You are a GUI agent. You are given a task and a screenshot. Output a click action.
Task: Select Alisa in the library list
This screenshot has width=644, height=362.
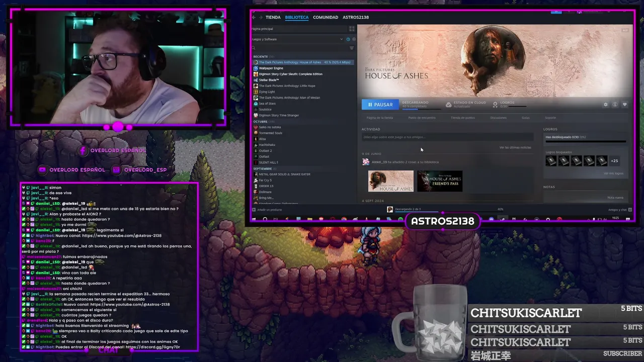click(x=262, y=139)
